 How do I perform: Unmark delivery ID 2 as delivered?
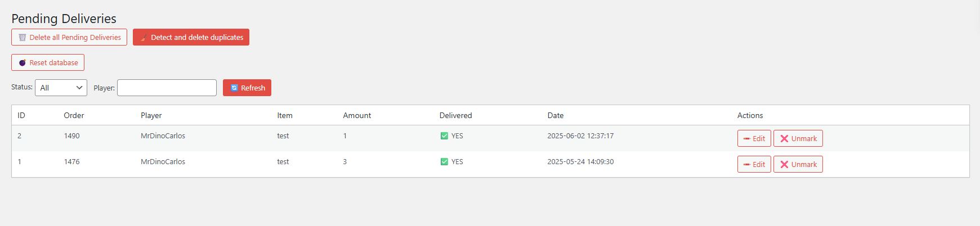(798, 138)
